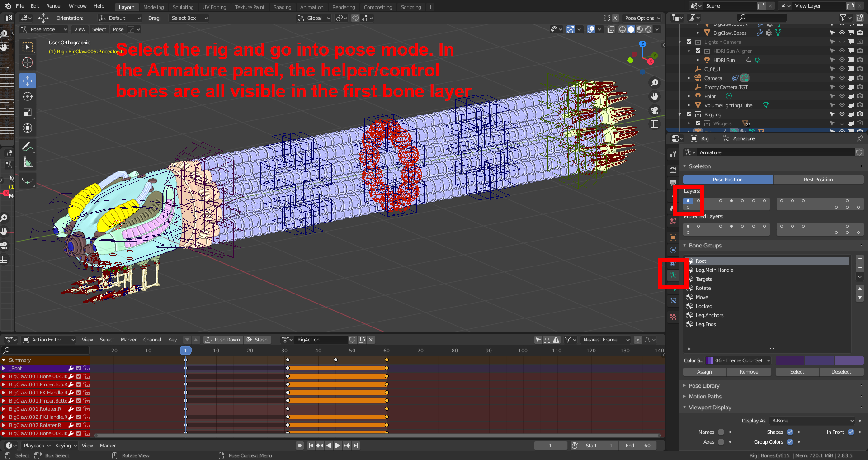The height and width of the screenshot is (460, 868).
Task: Click the bone group color swatch
Action: (x=819, y=360)
